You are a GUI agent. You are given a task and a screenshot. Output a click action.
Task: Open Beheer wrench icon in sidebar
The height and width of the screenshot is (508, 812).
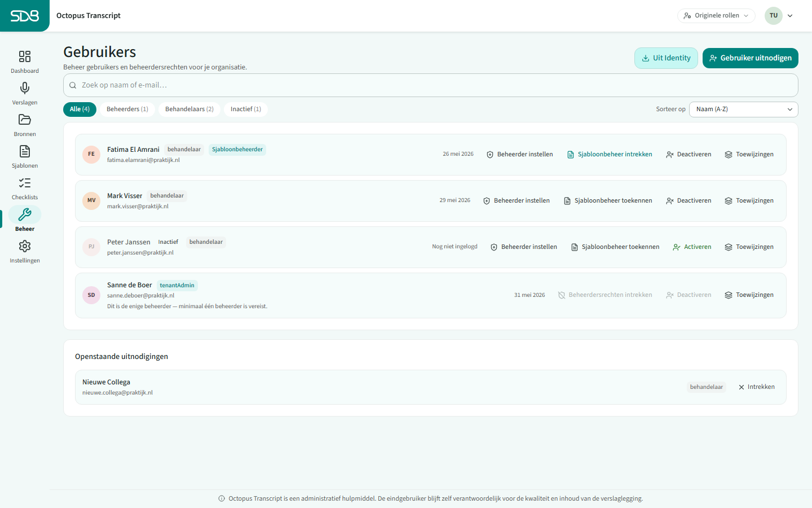click(25, 214)
